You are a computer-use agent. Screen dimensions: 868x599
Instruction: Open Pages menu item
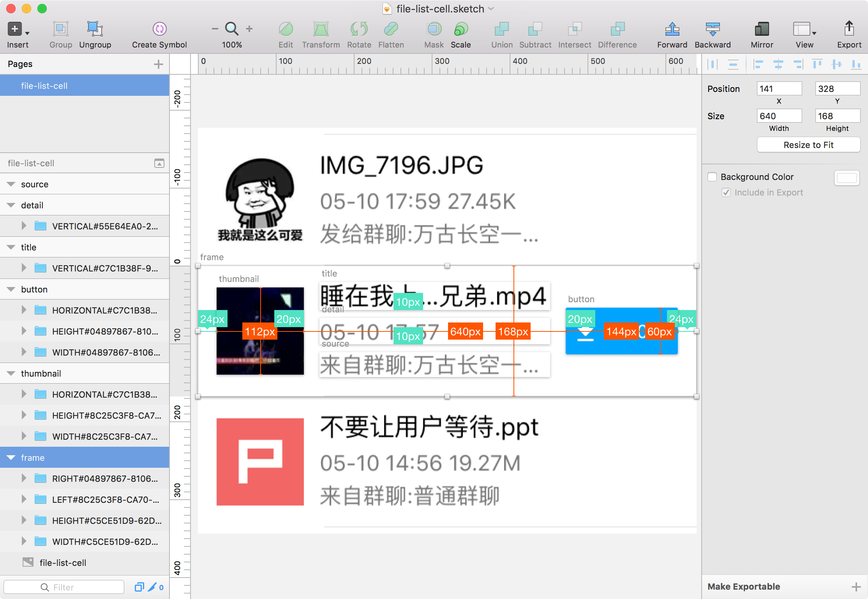pos(20,64)
